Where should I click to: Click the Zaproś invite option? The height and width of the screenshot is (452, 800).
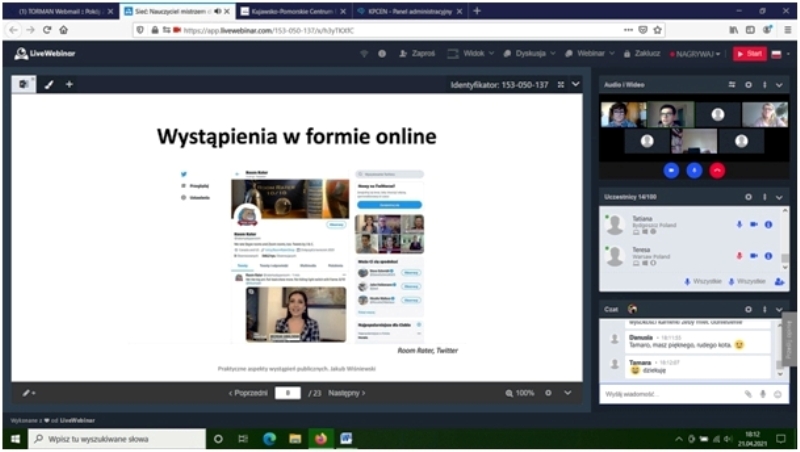pos(418,53)
